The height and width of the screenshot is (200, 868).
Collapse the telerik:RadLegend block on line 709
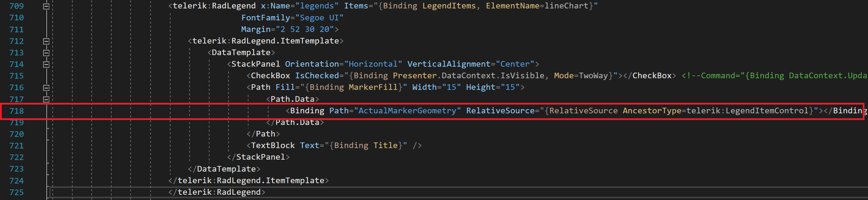(x=46, y=6)
